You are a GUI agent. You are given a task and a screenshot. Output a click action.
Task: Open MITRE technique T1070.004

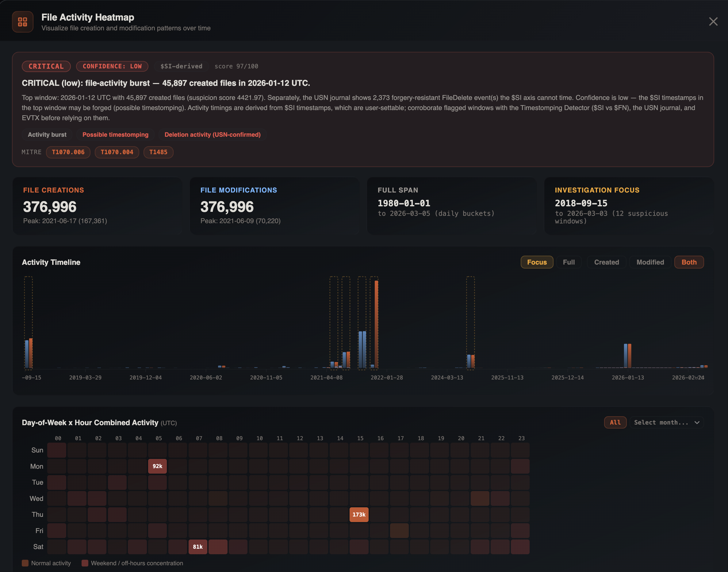(x=117, y=152)
